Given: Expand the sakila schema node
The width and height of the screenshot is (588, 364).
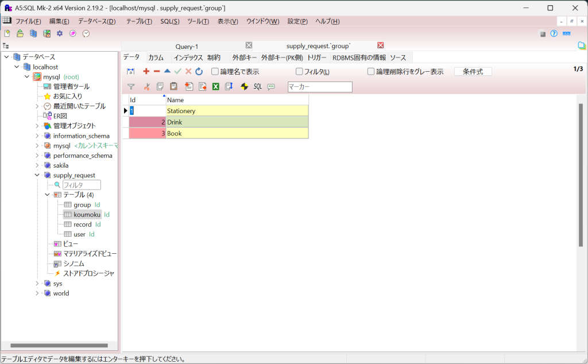Looking at the screenshot, I should pyautogui.click(x=37, y=165).
